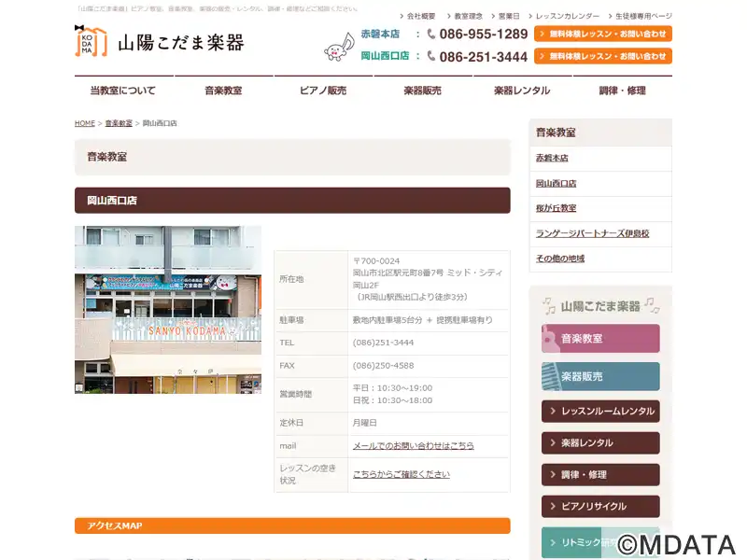Open メールでのお問い合わせはこちら link
747x560 pixels.
(413, 446)
